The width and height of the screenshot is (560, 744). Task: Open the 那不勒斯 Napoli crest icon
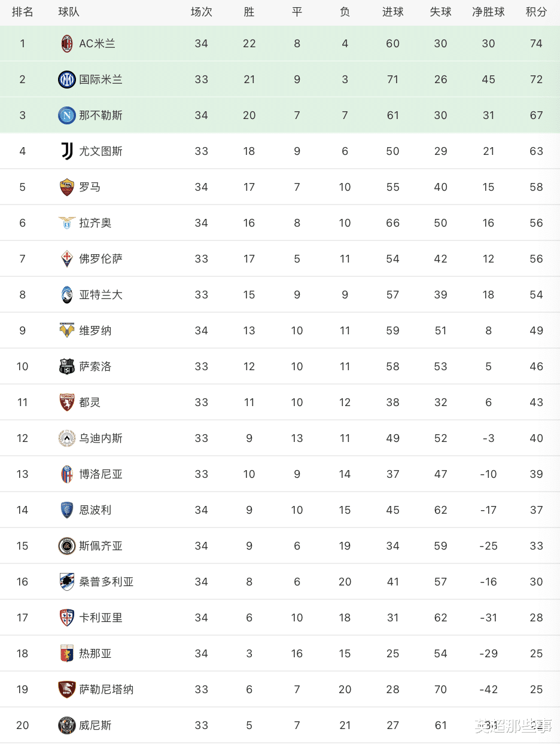pyautogui.click(x=67, y=115)
